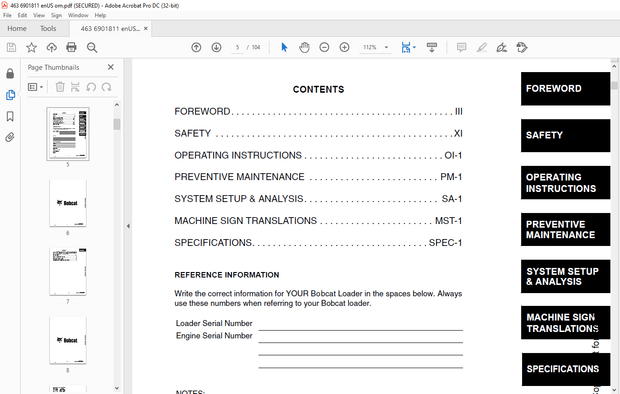The width and height of the screenshot is (620, 394).
Task: Zoom out with minus icon
Action: point(324,47)
